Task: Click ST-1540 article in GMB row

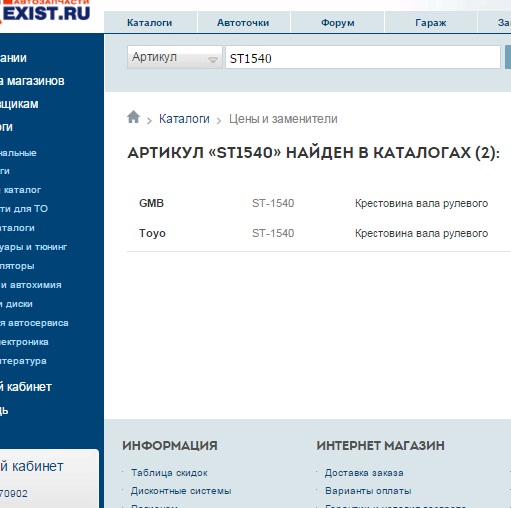Action: [x=273, y=203]
